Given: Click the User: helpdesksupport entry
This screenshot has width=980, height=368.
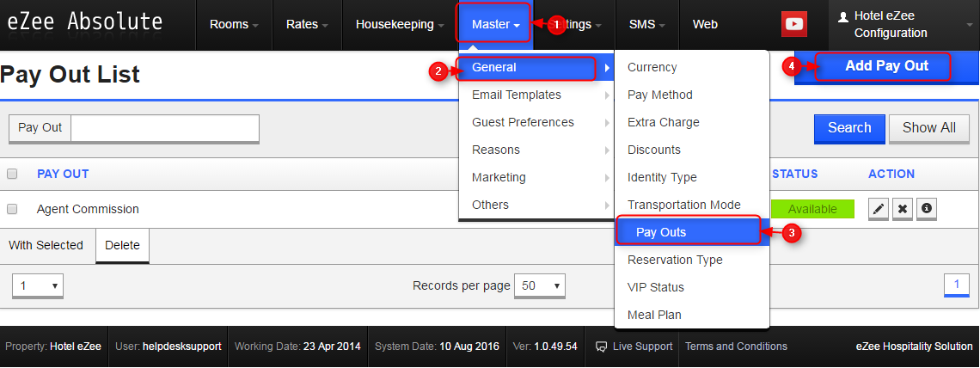Looking at the screenshot, I should pyautogui.click(x=168, y=347).
